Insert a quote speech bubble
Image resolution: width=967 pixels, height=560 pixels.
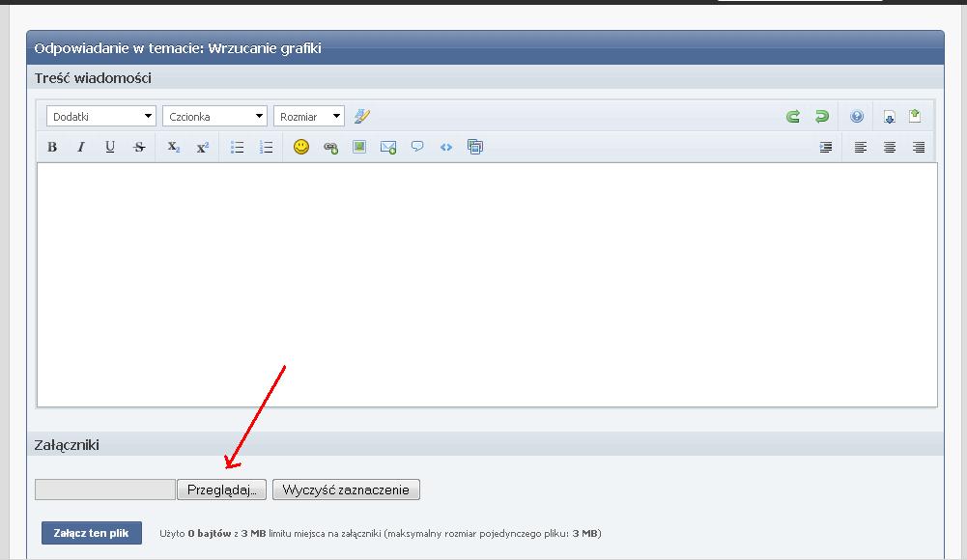[417, 148]
